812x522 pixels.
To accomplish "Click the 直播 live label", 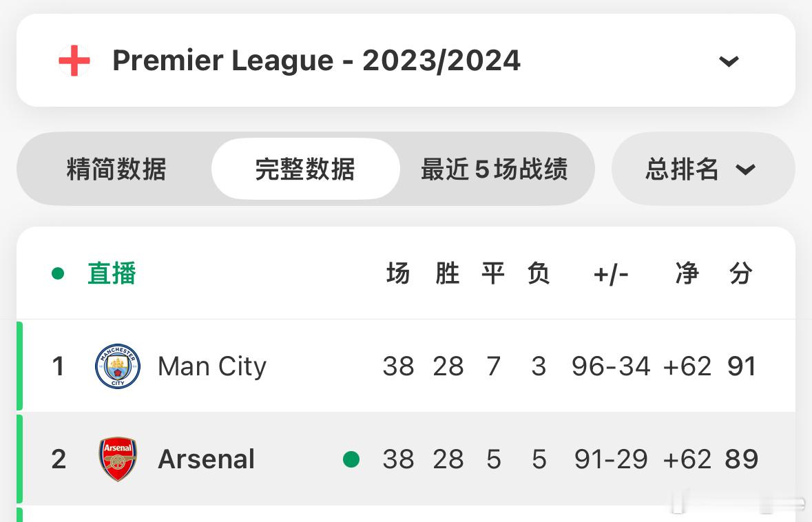I will point(112,273).
